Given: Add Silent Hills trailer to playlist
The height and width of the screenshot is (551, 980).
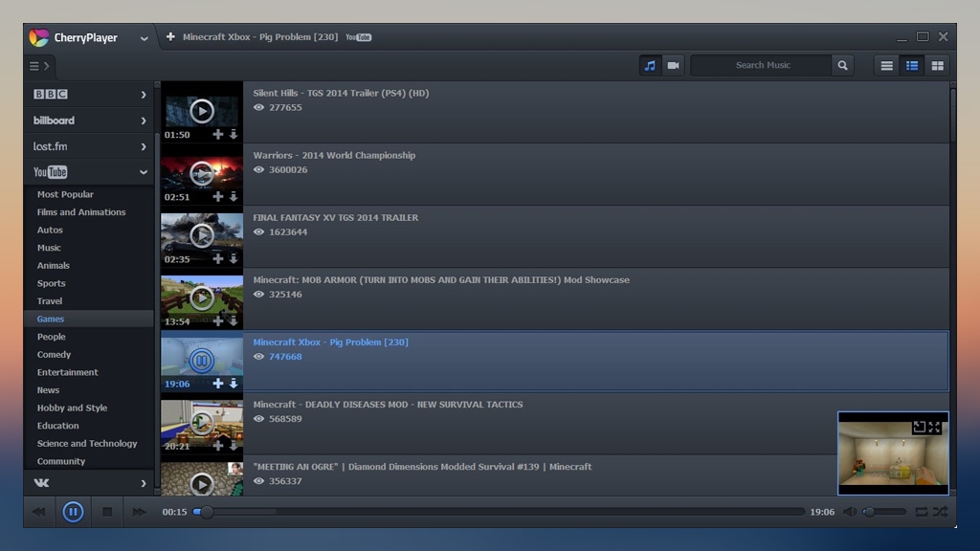Looking at the screenshot, I should click(217, 134).
